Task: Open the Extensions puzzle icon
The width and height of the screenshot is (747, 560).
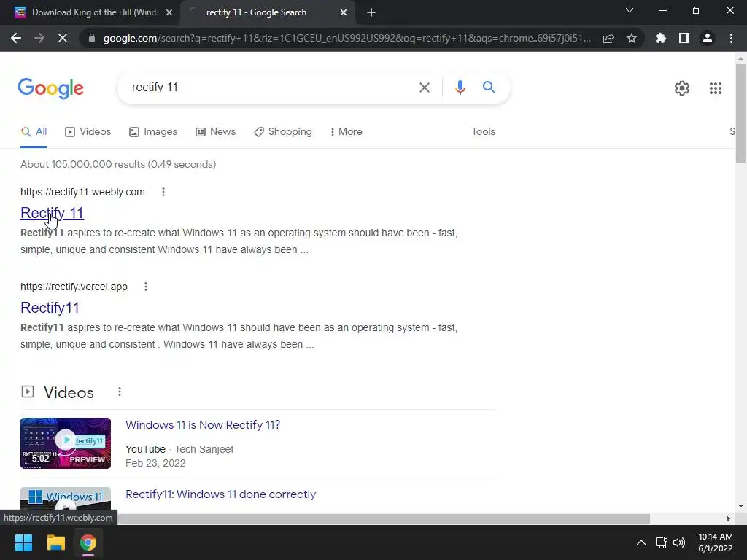Action: (x=661, y=38)
